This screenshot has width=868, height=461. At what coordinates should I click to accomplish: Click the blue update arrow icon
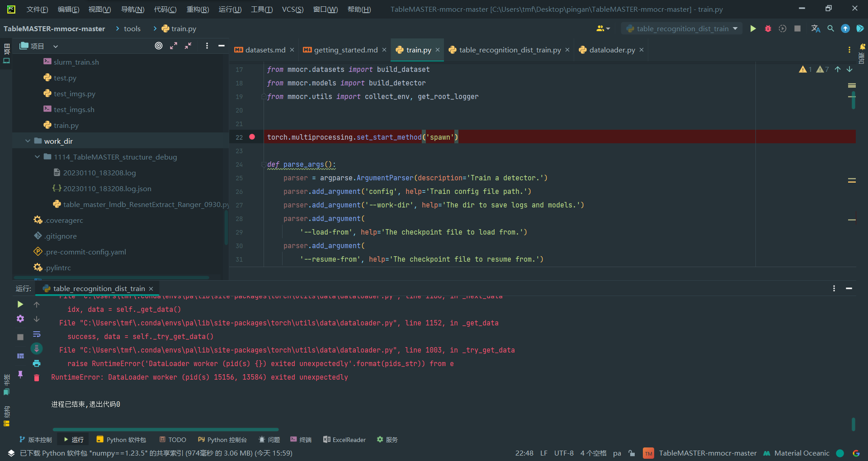click(x=845, y=28)
